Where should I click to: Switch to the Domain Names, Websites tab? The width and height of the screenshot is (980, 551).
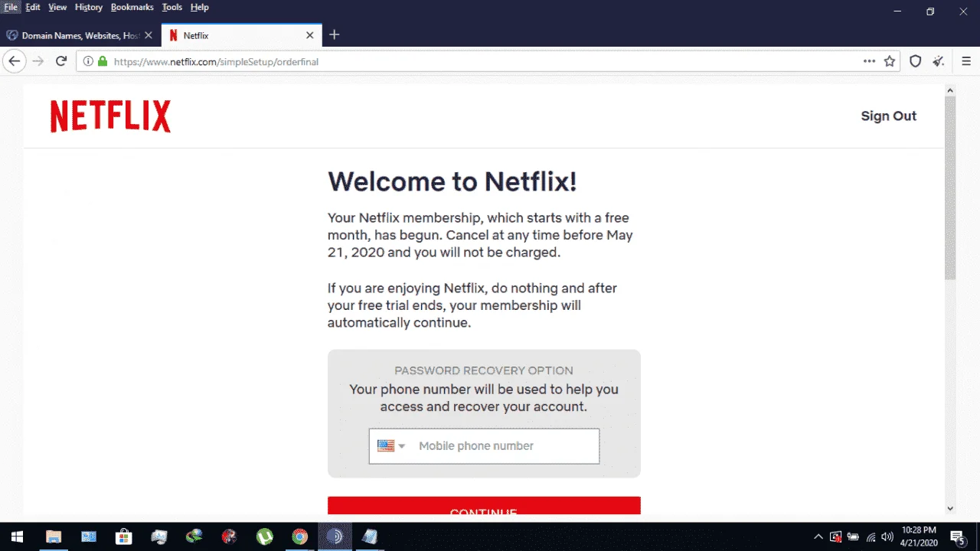(x=80, y=35)
